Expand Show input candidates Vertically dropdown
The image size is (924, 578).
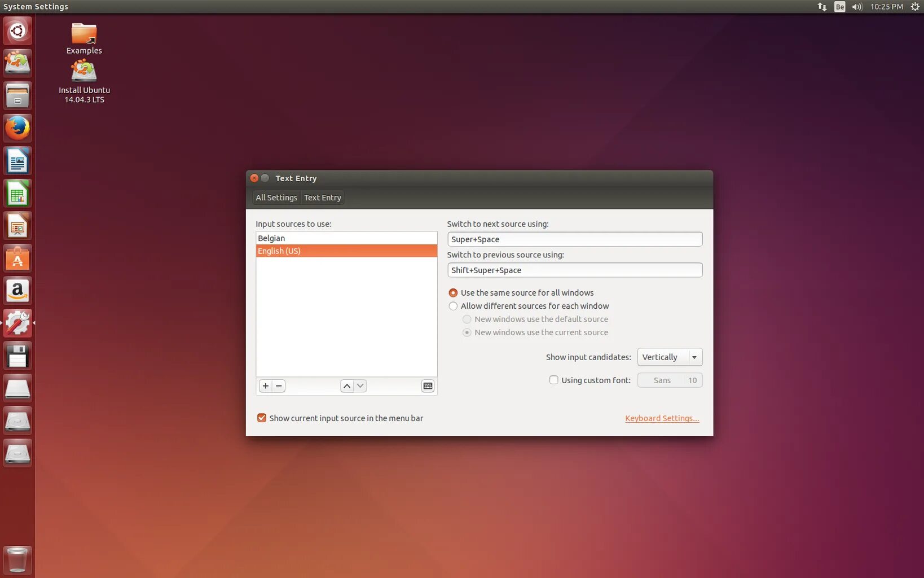coord(670,357)
